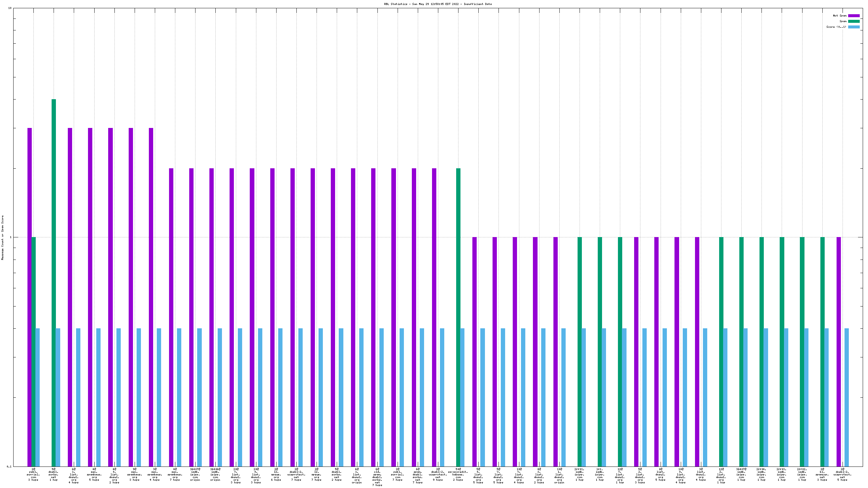Click the green Spam legend swatch
Image resolution: width=868 pixels, height=488 pixels.
click(x=853, y=21)
